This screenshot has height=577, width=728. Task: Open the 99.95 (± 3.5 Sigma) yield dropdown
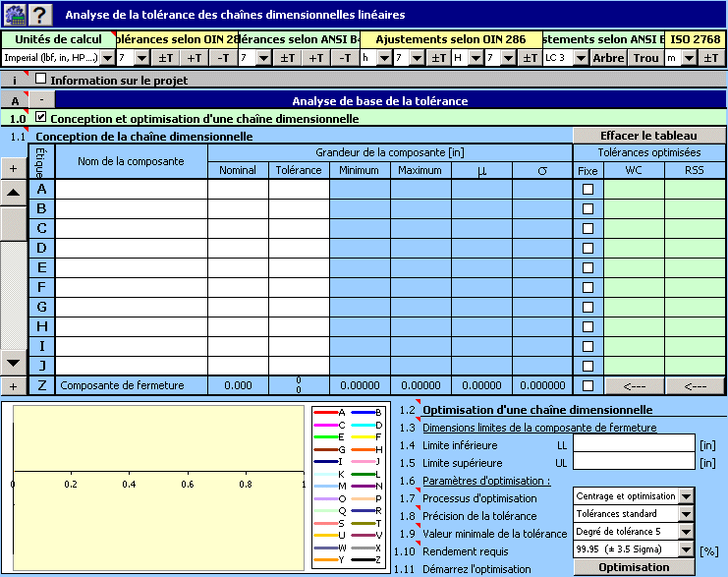click(686, 549)
